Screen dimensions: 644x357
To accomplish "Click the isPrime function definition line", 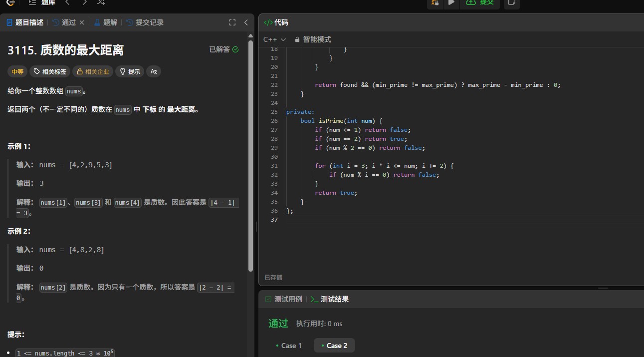I will click(x=341, y=121).
